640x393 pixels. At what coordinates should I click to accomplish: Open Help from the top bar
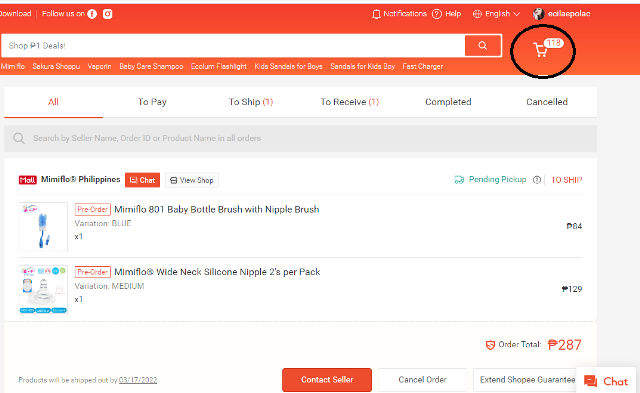pyautogui.click(x=447, y=14)
